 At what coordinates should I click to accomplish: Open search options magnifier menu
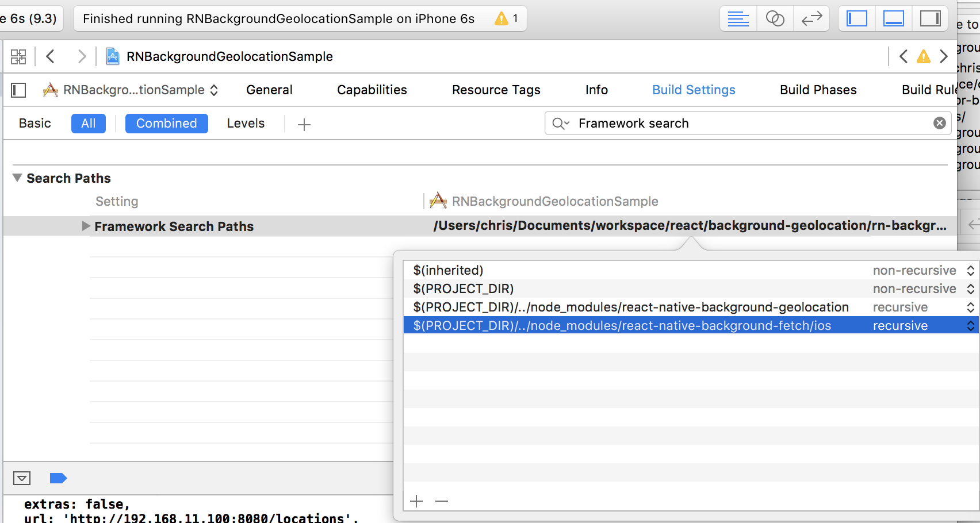tap(561, 124)
